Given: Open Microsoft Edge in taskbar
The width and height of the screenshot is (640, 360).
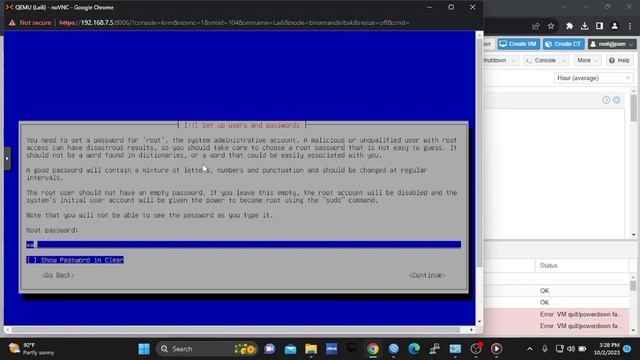Looking at the screenshot, I should pyautogui.click(x=414, y=349).
